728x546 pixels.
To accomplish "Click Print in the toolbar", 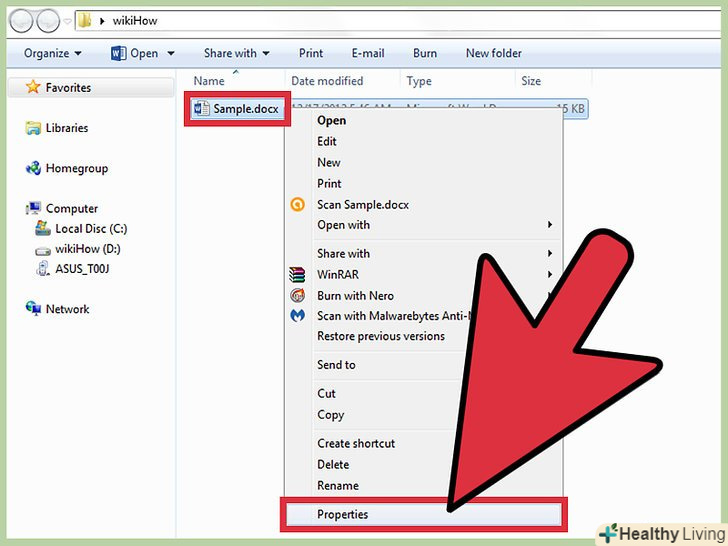I will tap(311, 53).
